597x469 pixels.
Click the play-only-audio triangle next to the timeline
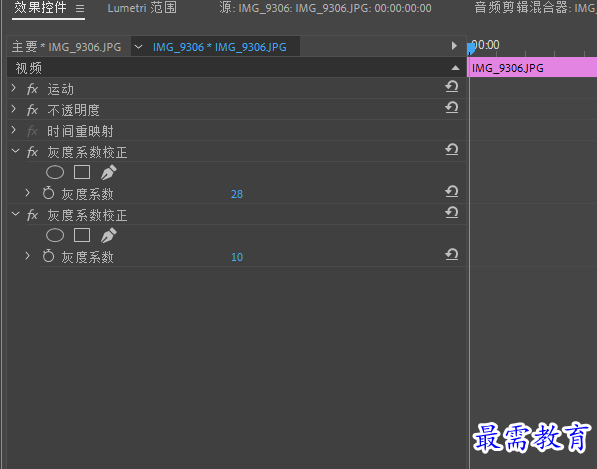pyautogui.click(x=454, y=46)
